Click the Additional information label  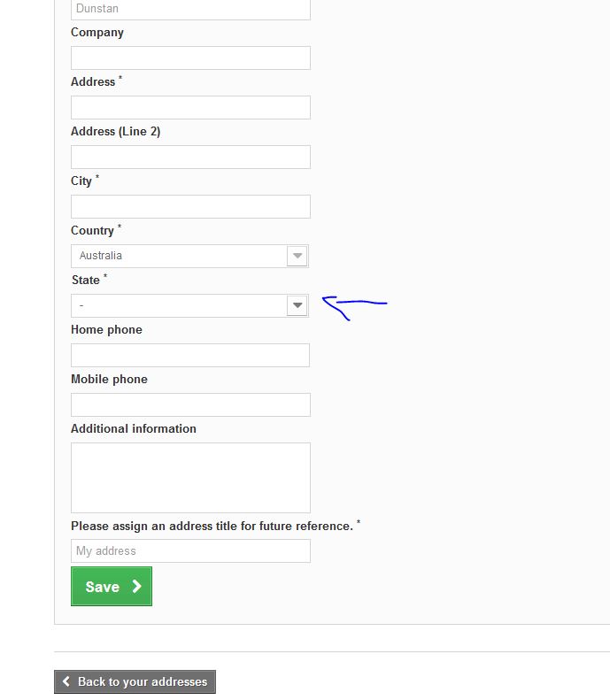[x=134, y=428]
